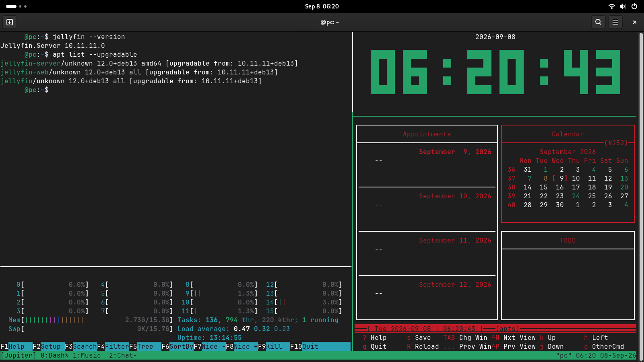Click the terminal vertical scrollbar
Viewport: 644px width, 362px height.
[x=641, y=193]
